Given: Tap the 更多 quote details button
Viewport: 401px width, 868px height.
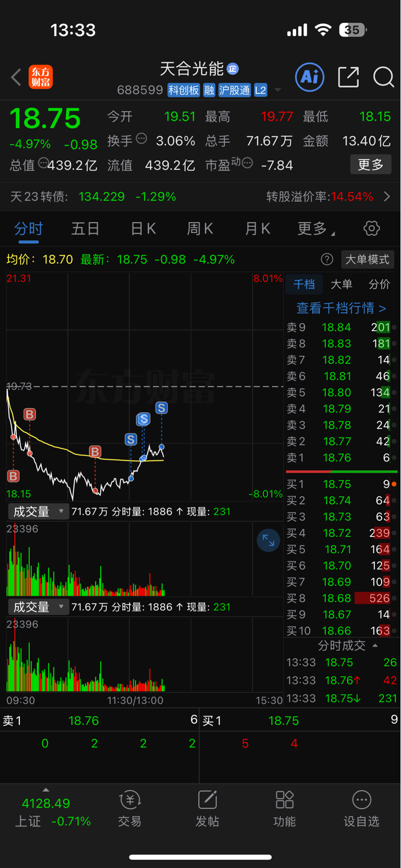Looking at the screenshot, I should coord(371,165).
